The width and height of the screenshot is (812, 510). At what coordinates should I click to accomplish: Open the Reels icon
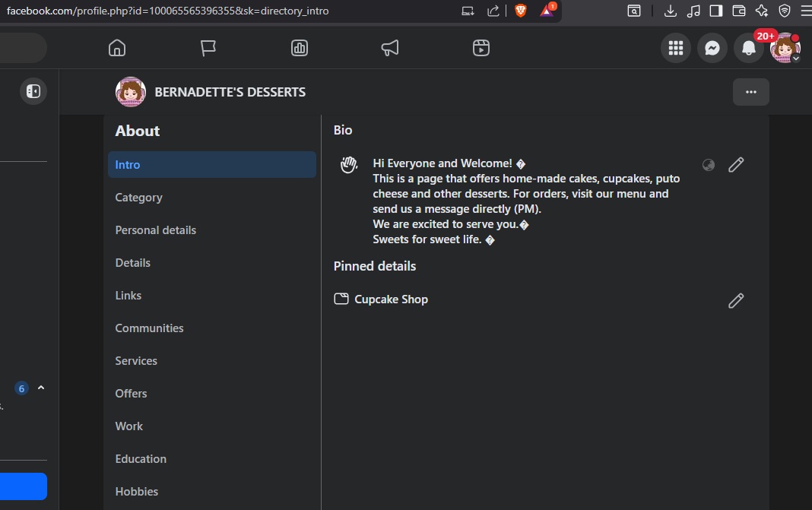coord(481,48)
